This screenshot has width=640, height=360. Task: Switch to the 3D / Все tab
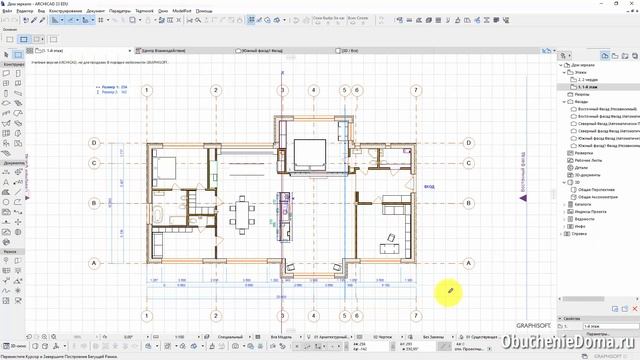click(x=349, y=51)
